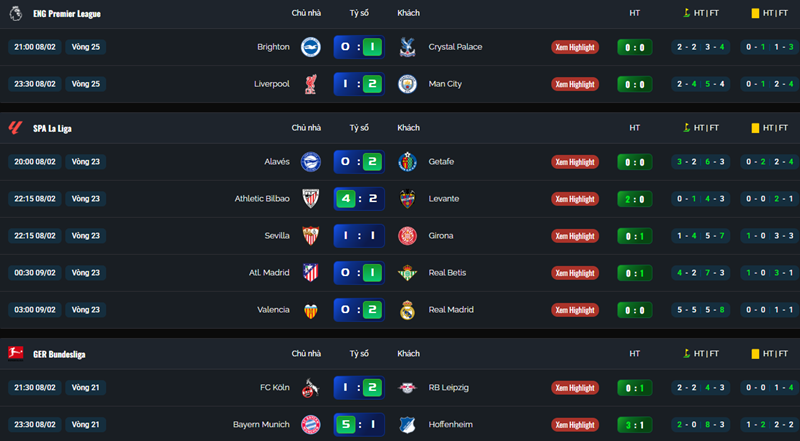Click the Man City club crest
Screen dimensions: 800x441
[x=405, y=84]
